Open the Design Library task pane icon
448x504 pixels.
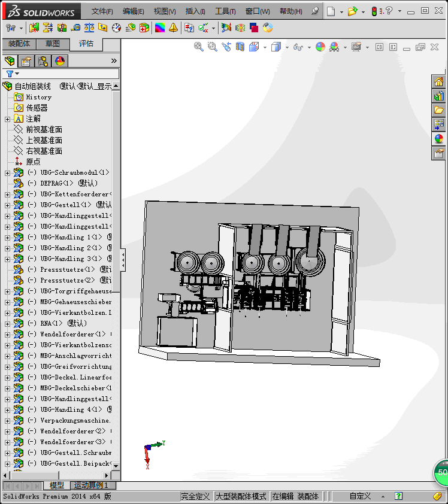(x=439, y=96)
